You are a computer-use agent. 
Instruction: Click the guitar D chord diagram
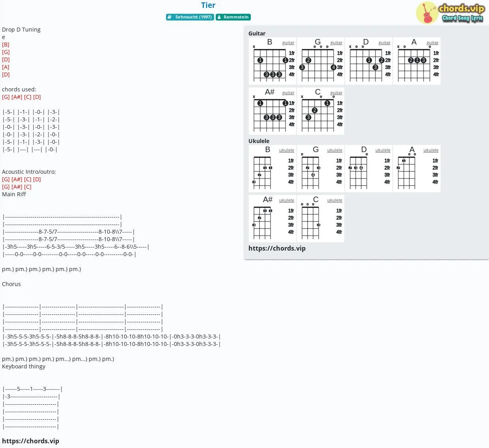click(369, 61)
